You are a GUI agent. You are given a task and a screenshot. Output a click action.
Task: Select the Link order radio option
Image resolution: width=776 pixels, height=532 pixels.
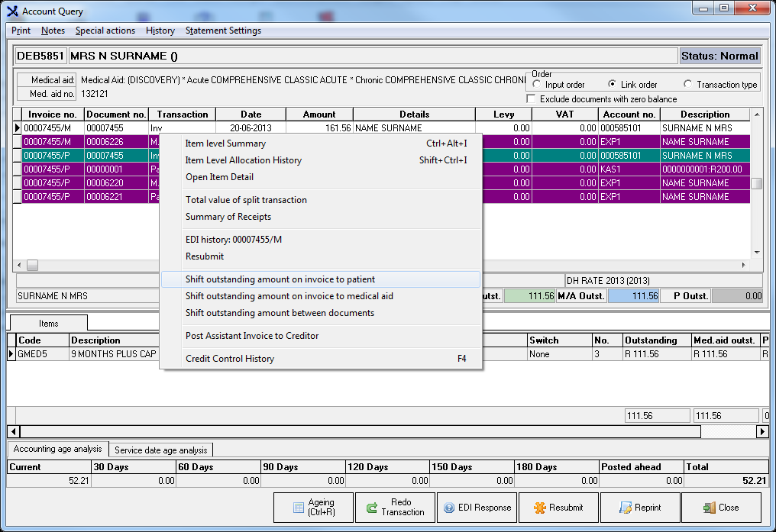613,85
